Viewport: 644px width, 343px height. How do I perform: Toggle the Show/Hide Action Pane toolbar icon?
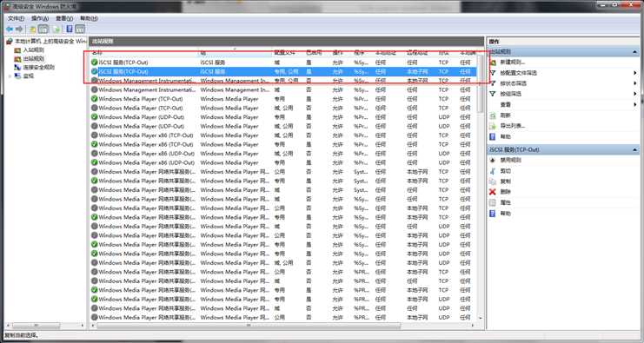coord(80,30)
